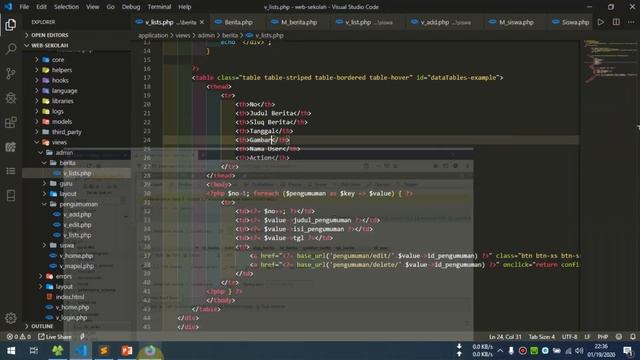
Task: Open Task View on the taskbar
Action: 34,351
